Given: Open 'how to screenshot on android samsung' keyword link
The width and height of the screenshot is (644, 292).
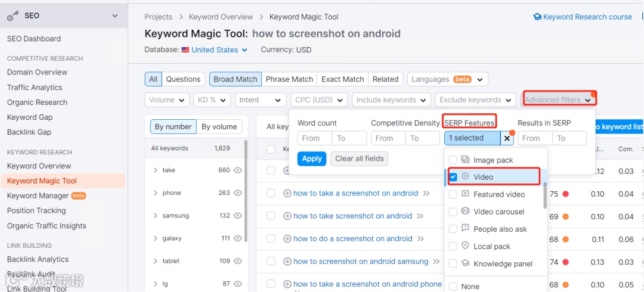Looking at the screenshot, I should click(x=361, y=261).
